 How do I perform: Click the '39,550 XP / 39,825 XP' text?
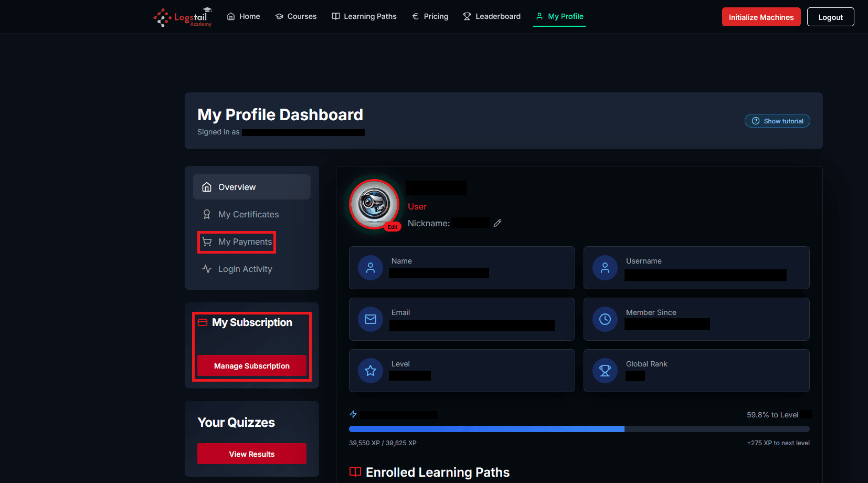(383, 443)
